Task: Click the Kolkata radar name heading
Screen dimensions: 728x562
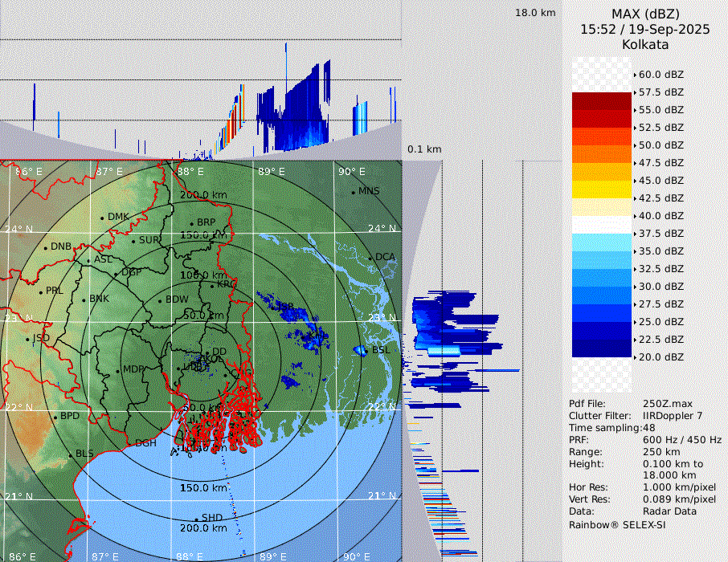Action: [645, 44]
